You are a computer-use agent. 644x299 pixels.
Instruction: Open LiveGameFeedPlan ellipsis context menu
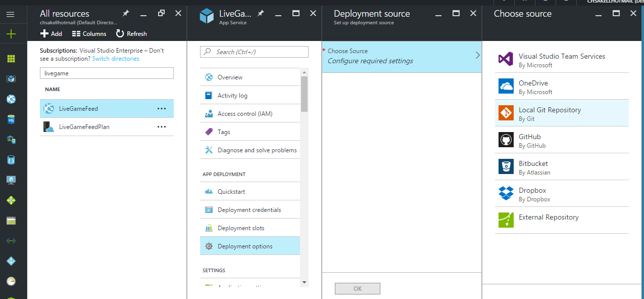pos(162,126)
